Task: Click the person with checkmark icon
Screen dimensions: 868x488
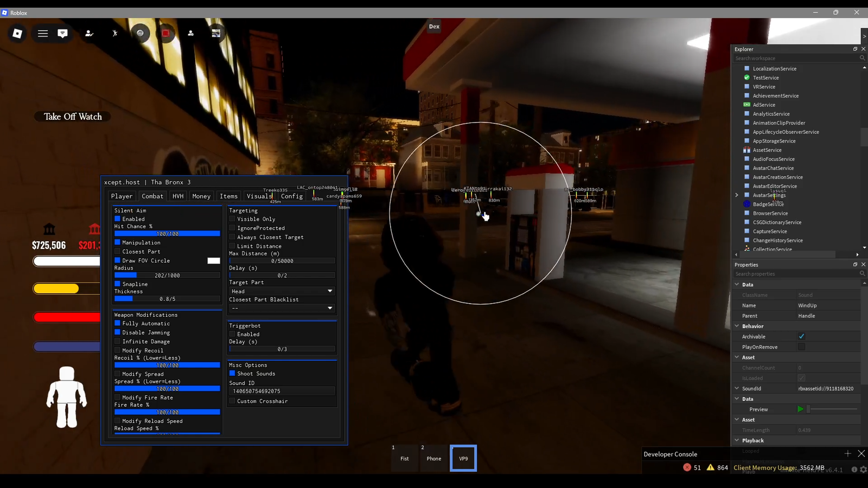Action: pyautogui.click(x=190, y=34)
